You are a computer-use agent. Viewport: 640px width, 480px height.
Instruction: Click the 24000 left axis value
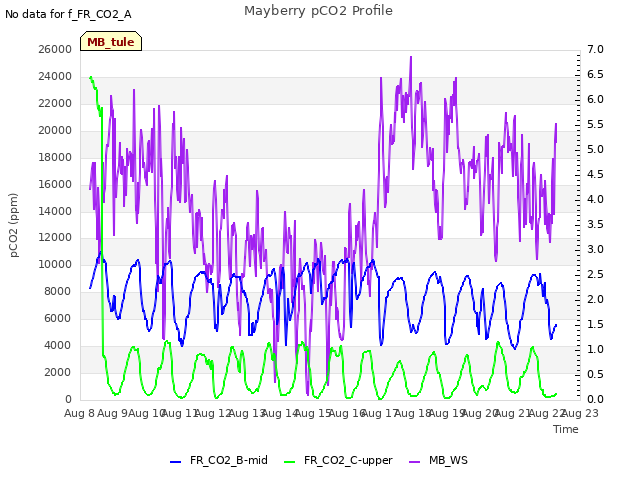coord(55,76)
